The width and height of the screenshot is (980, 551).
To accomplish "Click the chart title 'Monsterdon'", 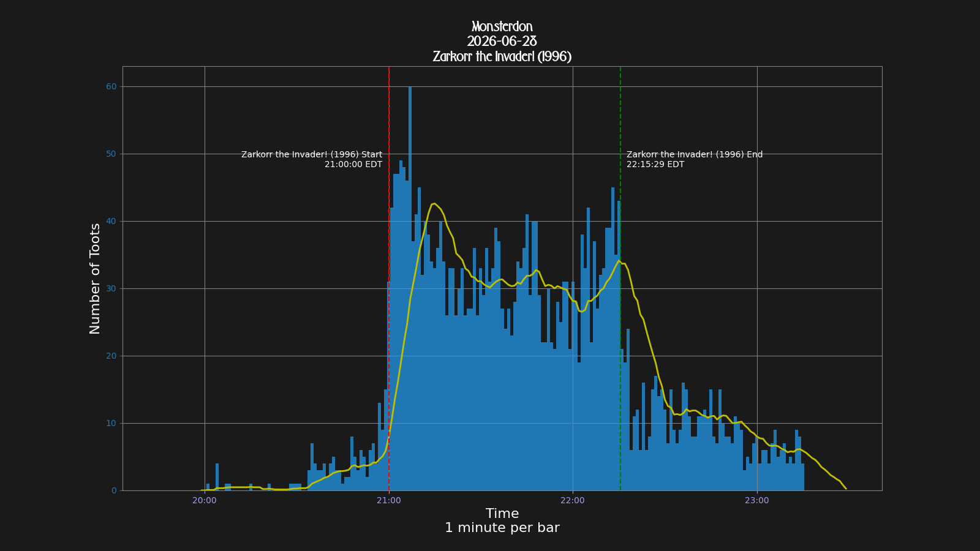I will tap(502, 27).
